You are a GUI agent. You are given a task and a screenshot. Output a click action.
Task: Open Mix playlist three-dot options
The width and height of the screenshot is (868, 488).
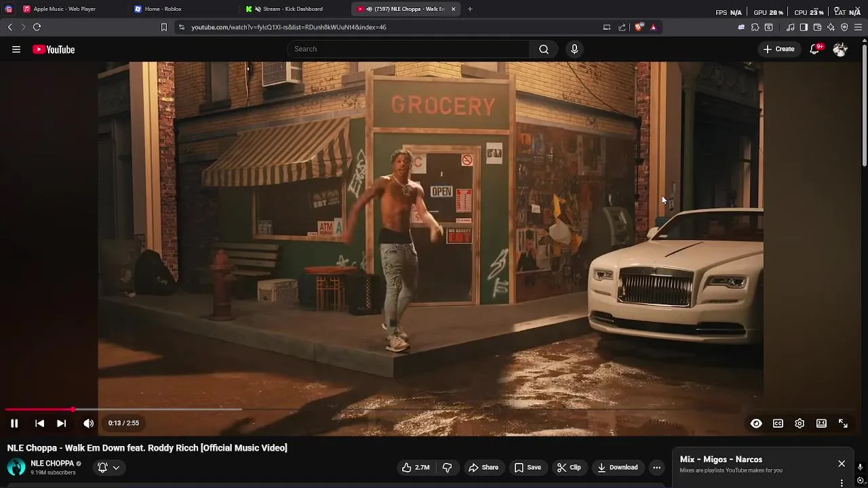tap(842, 483)
